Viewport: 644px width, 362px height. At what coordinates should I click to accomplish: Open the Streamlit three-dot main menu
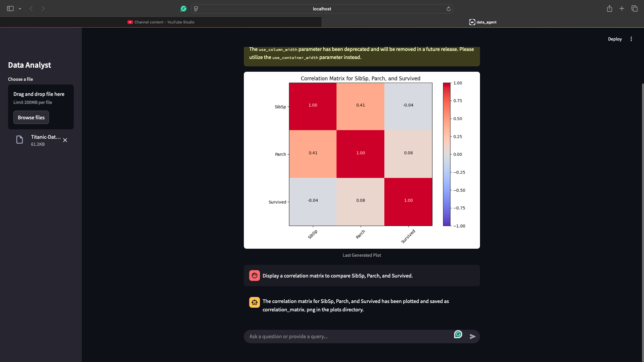pyautogui.click(x=631, y=39)
